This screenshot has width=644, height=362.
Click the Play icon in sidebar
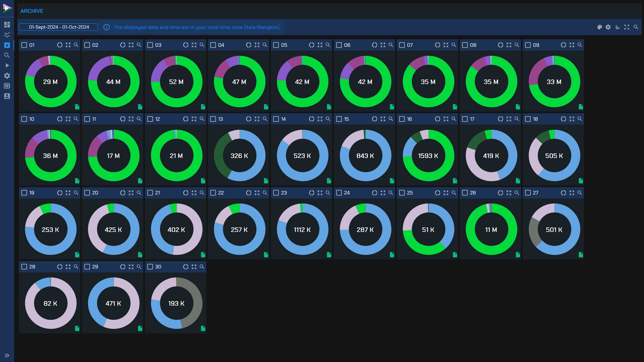point(7,65)
